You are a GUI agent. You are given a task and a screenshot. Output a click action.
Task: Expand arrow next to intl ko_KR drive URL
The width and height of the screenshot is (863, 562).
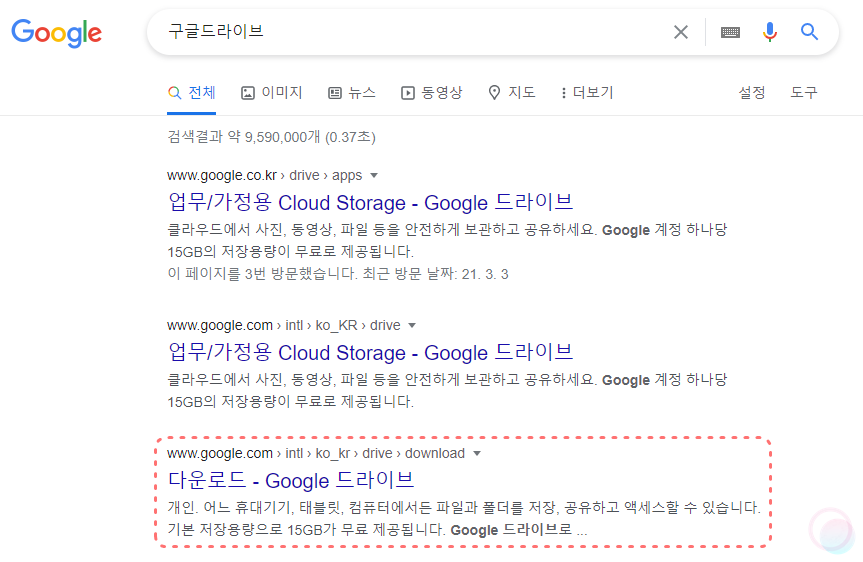(x=412, y=326)
